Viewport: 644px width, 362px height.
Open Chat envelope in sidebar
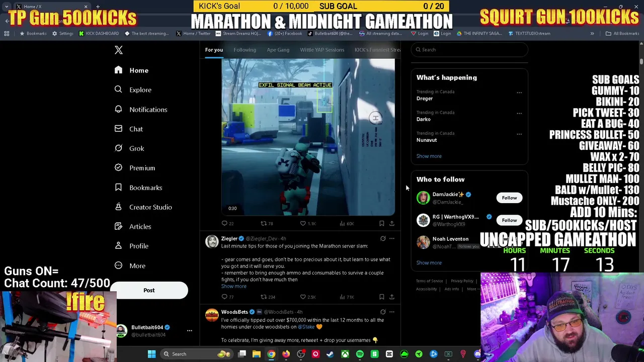point(118,129)
